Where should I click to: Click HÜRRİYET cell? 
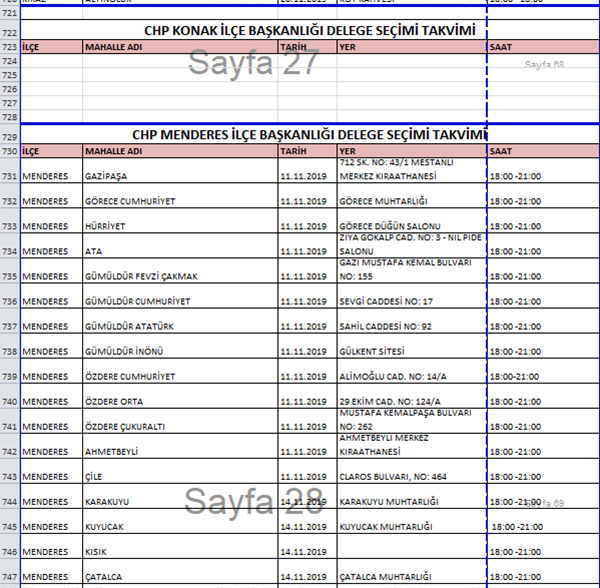pos(180,220)
